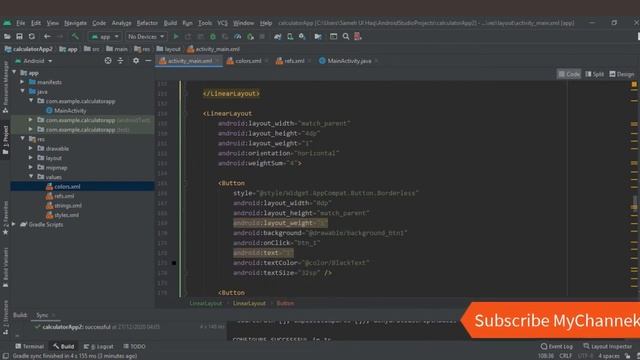This screenshot has width=640, height=360.
Task: Open the Project tool window side tab
Action: (x=5, y=140)
